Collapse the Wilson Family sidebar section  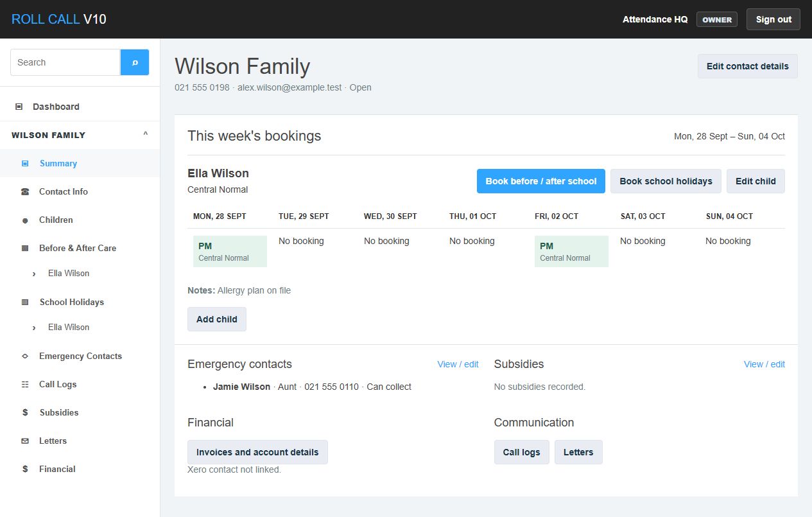tap(145, 135)
